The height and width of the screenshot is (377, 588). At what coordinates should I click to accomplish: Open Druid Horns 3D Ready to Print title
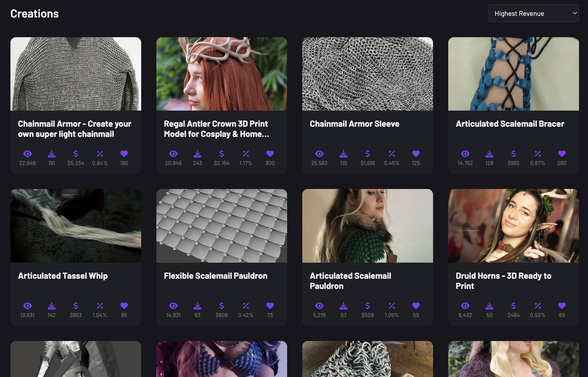503,281
